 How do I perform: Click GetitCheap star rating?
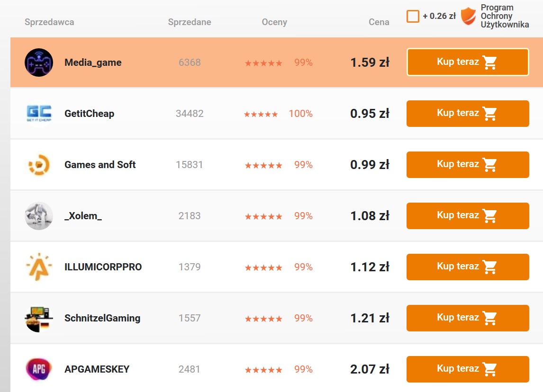pos(261,114)
